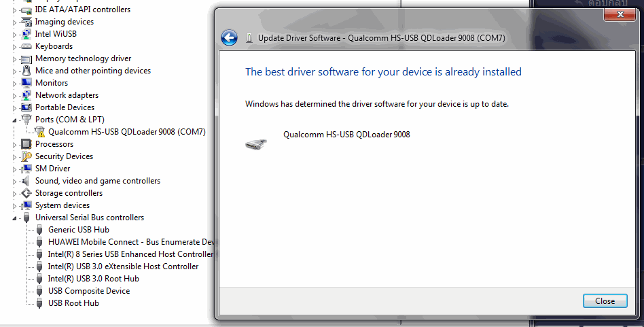Click the Keyboards category icon

point(26,46)
